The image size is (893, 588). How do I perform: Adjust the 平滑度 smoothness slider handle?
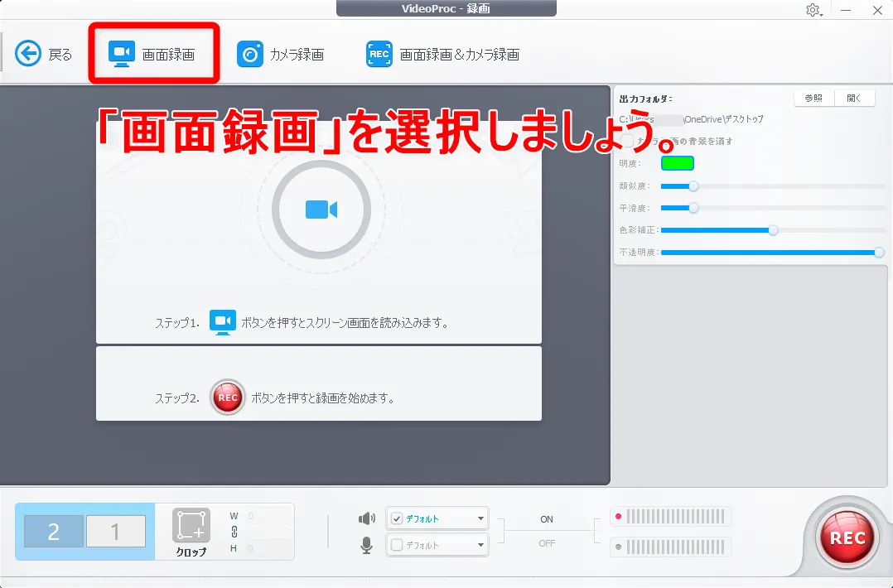point(693,208)
